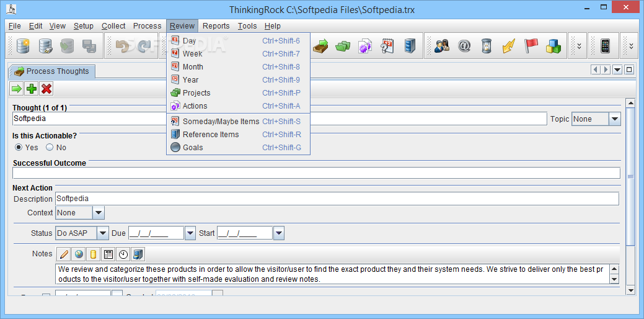Click the clock time icon in Notes
This screenshot has width=644, height=319.
point(123,254)
